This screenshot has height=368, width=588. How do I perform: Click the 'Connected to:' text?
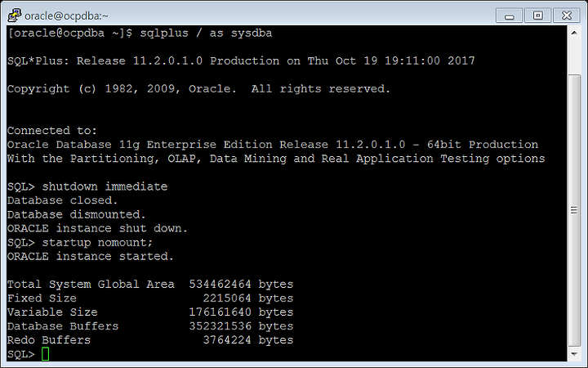coord(52,131)
